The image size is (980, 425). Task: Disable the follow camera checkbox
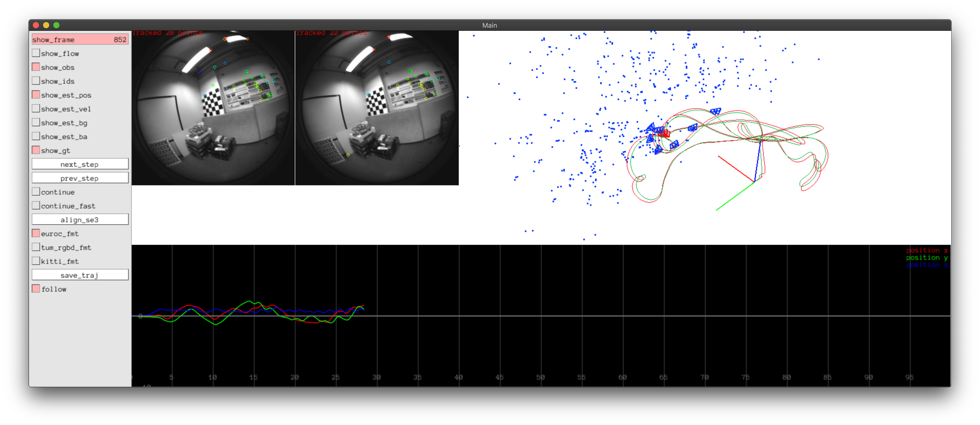click(36, 289)
